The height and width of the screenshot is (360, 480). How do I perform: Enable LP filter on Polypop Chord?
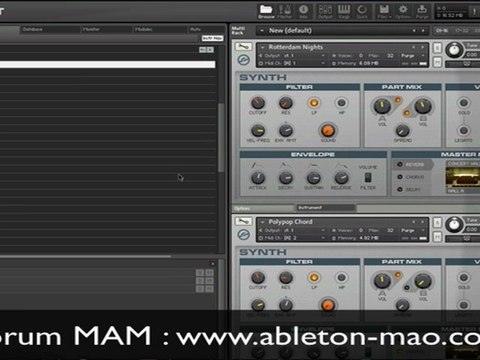[314, 277]
